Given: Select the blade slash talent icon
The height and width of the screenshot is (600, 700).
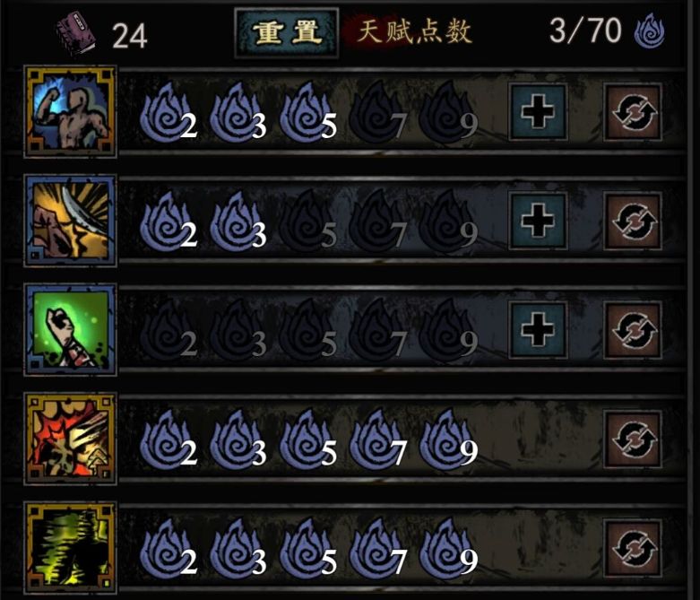Looking at the screenshot, I should point(71,221).
